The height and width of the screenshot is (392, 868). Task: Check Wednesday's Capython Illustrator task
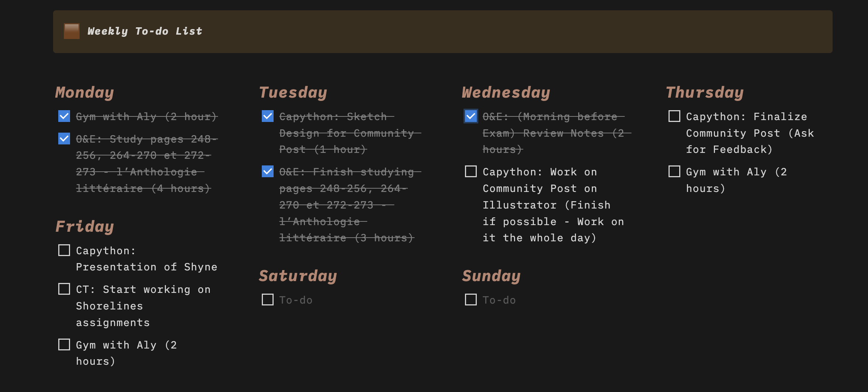pyautogui.click(x=471, y=171)
